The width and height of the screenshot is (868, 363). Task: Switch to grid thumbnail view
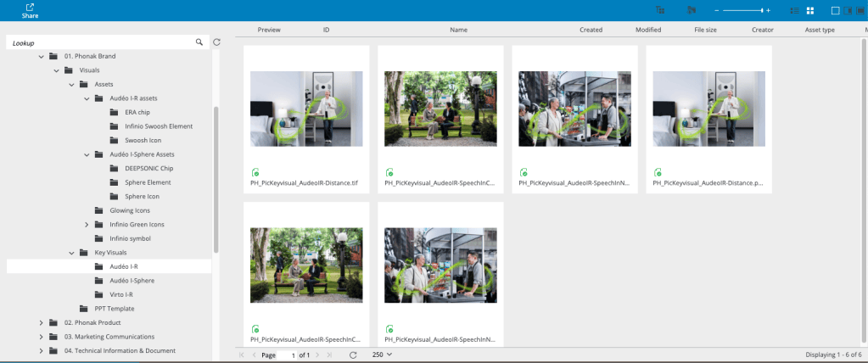click(x=809, y=10)
